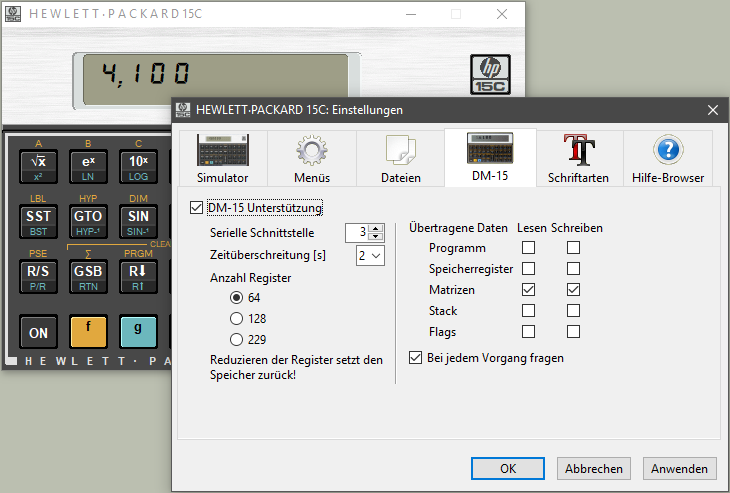This screenshot has width=730, height=493.
Task: Open the Menüs gear tab
Action: pos(311,158)
